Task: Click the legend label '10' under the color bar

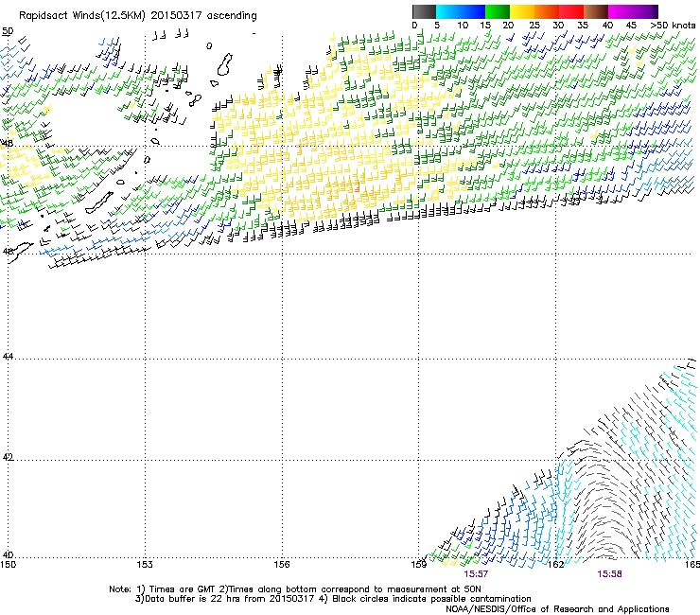Action: tap(463, 26)
